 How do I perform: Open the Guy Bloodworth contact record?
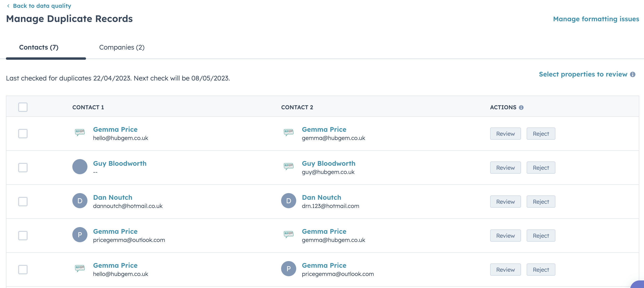coord(120,164)
